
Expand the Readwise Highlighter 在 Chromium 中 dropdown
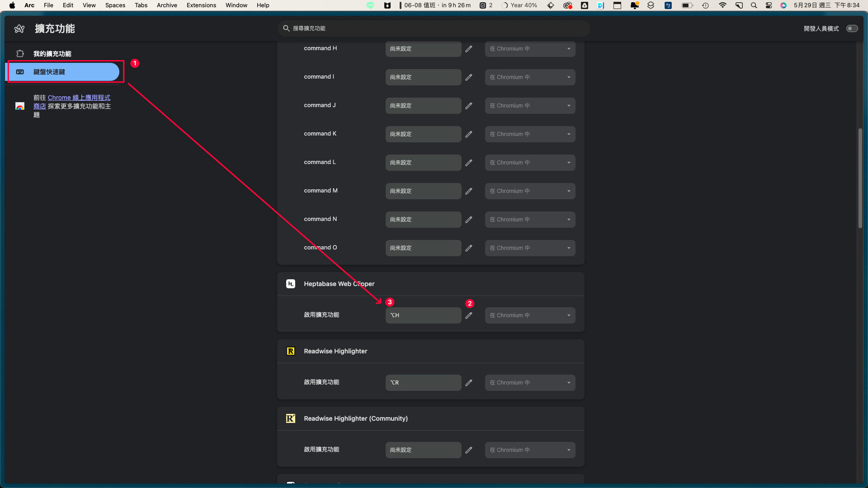(530, 383)
